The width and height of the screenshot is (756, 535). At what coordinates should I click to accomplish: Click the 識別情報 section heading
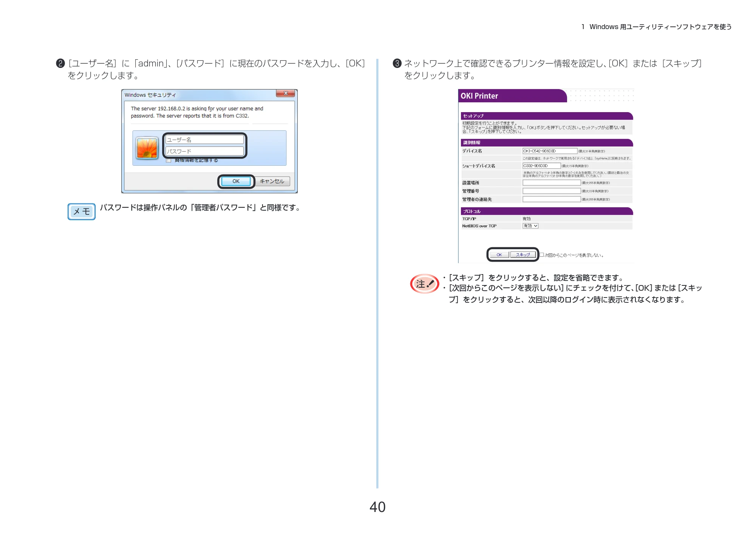(x=472, y=143)
